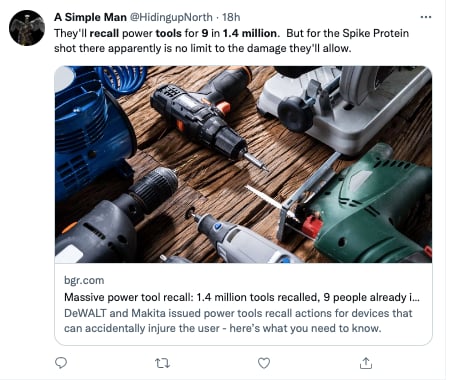Click the bgr.com source domain

84,280
